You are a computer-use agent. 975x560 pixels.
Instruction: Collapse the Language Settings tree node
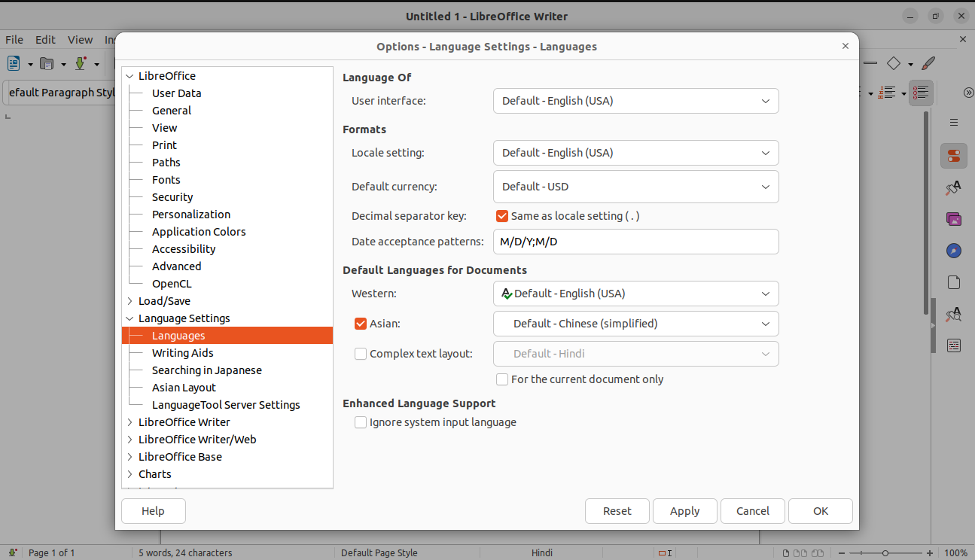point(130,318)
